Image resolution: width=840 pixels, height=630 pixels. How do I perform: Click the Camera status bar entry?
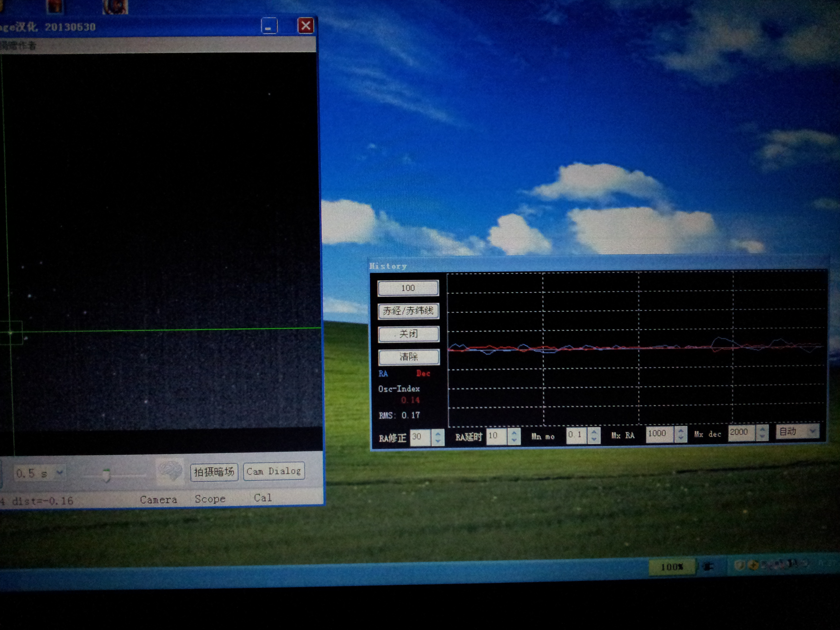(x=158, y=500)
